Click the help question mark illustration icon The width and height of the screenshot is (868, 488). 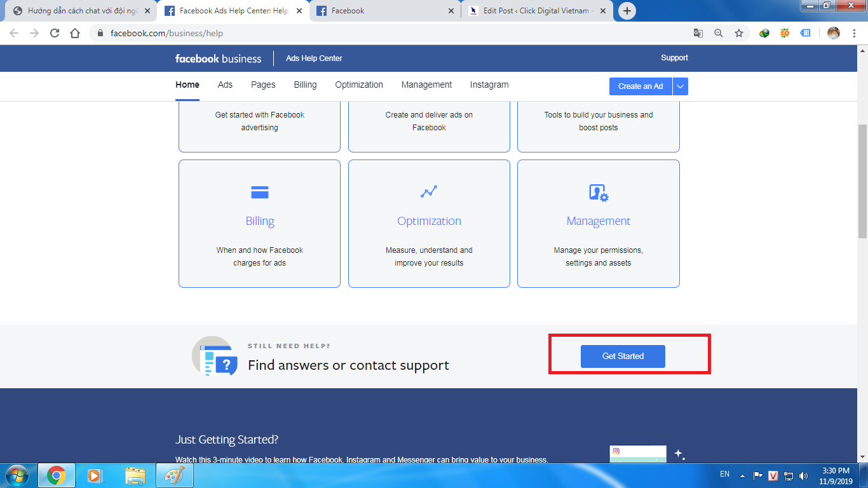point(215,356)
